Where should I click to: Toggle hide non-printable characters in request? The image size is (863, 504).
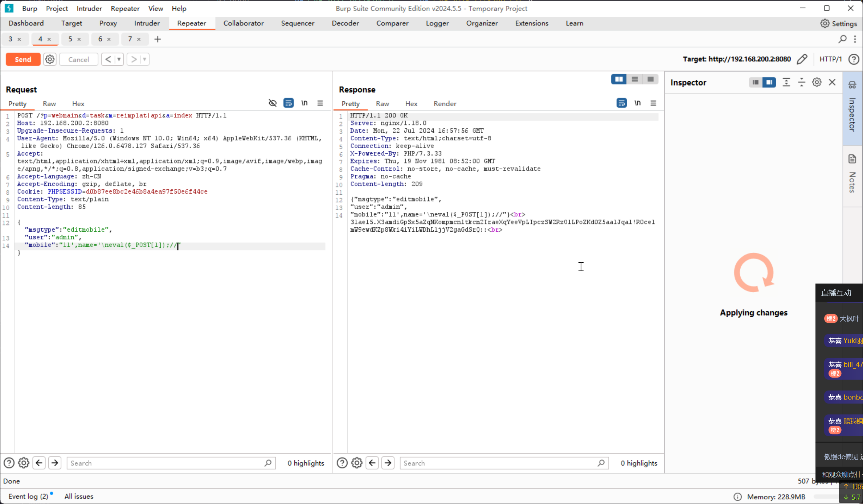click(273, 103)
